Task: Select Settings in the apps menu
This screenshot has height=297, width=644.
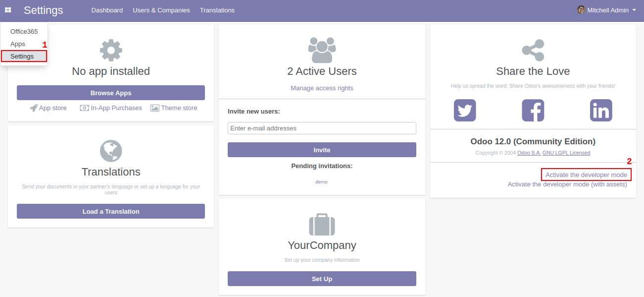Action: (x=22, y=56)
